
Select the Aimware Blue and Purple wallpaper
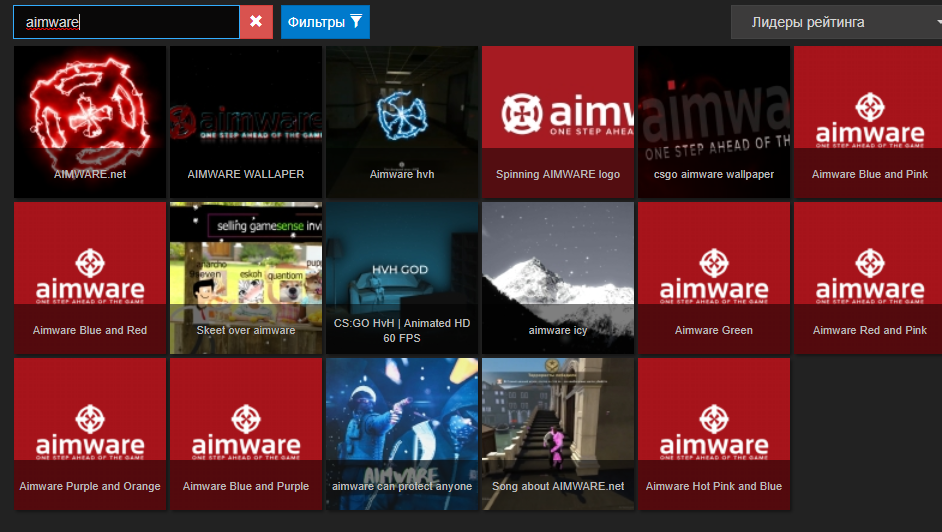pyautogui.click(x=246, y=434)
